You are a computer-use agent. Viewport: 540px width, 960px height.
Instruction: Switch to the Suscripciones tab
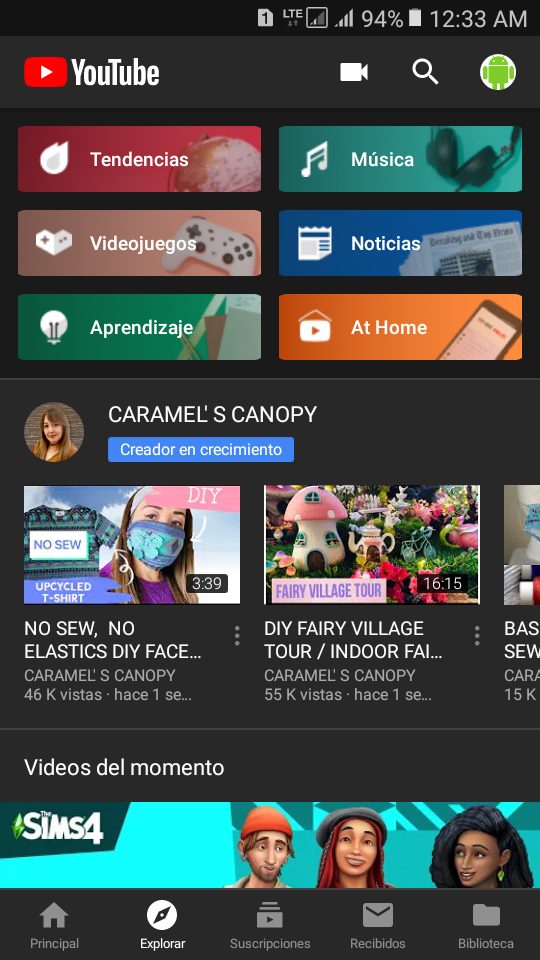270,924
